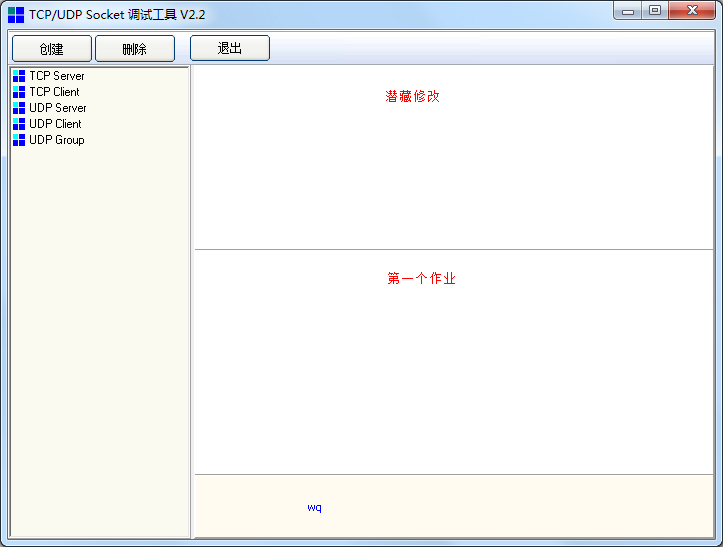
Task: Click the TCP Server node icon
Action: point(19,76)
